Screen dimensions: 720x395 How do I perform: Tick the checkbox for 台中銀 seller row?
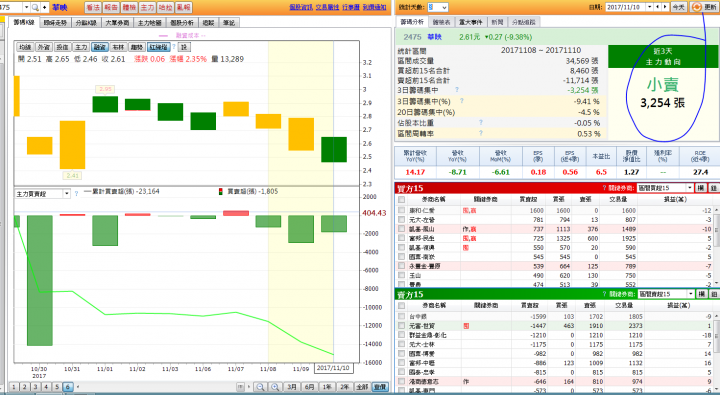click(x=401, y=316)
